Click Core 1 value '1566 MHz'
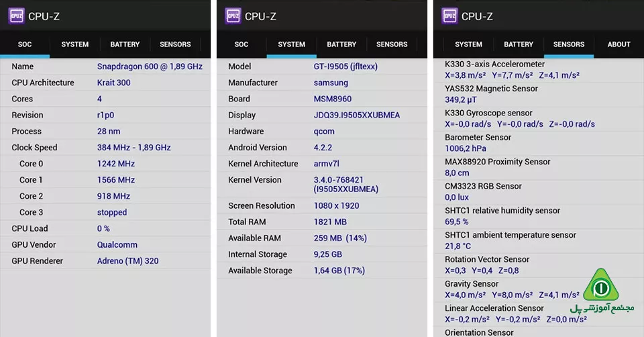644x337 pixels. point(116,180)
